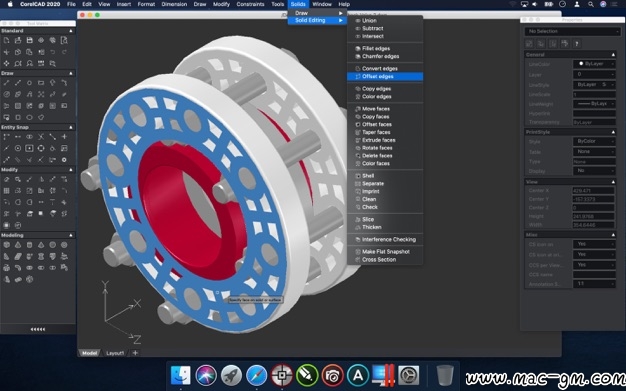The image size is (626, 391).
Task: Click the Spotlight search icon in menu bar
Action: click(x=590, y=4)
